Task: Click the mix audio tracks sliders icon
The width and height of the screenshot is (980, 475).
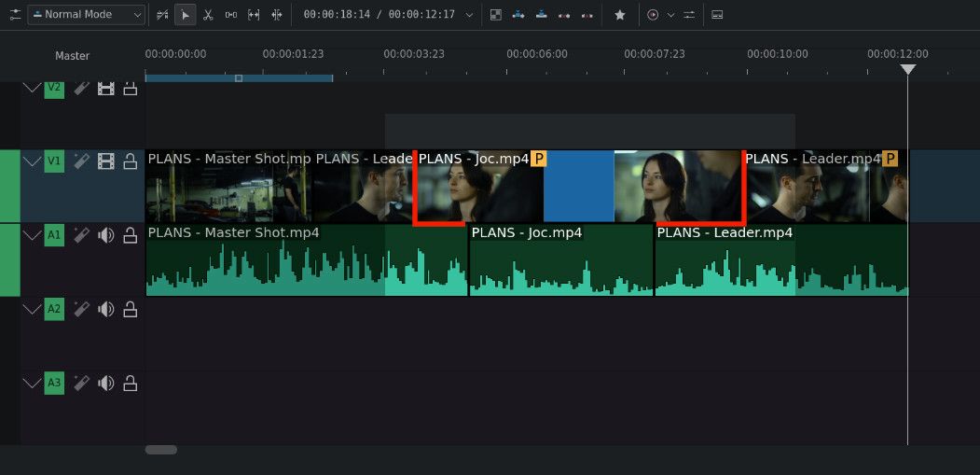Action: point(689,15)
